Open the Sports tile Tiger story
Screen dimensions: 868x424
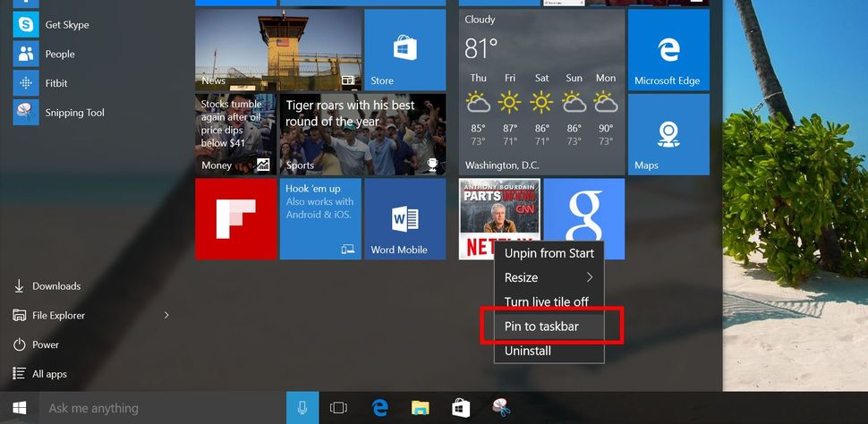pos(362,134)
